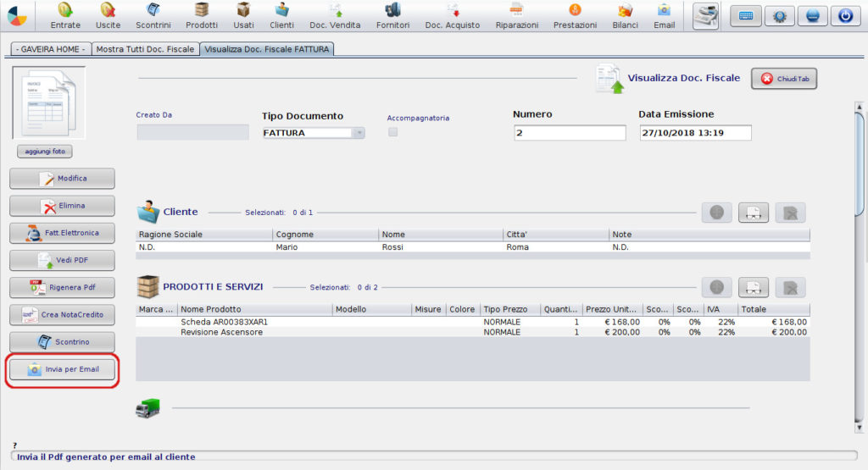Click the Scontrino side button
Screen dimensions: 868x470
click(62, 342)
